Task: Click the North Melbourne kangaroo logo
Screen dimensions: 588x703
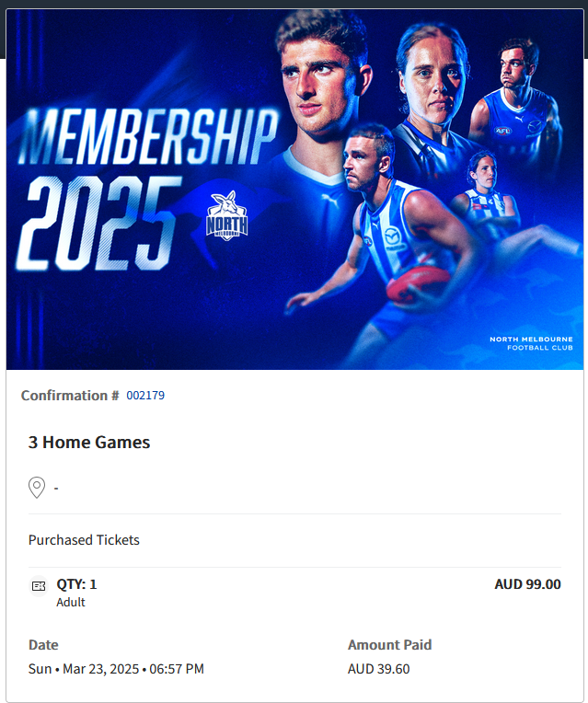Action: pyautogui.click(x=226, y=216)
